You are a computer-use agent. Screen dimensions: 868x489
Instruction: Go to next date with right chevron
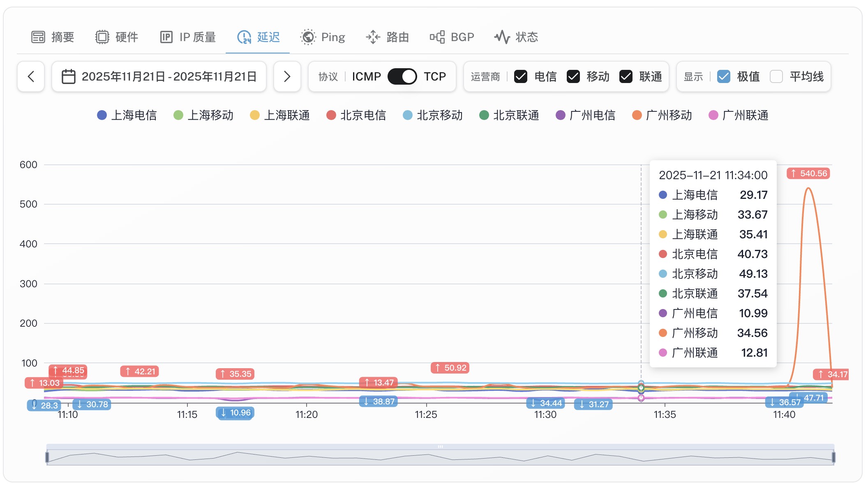(287, 77)
